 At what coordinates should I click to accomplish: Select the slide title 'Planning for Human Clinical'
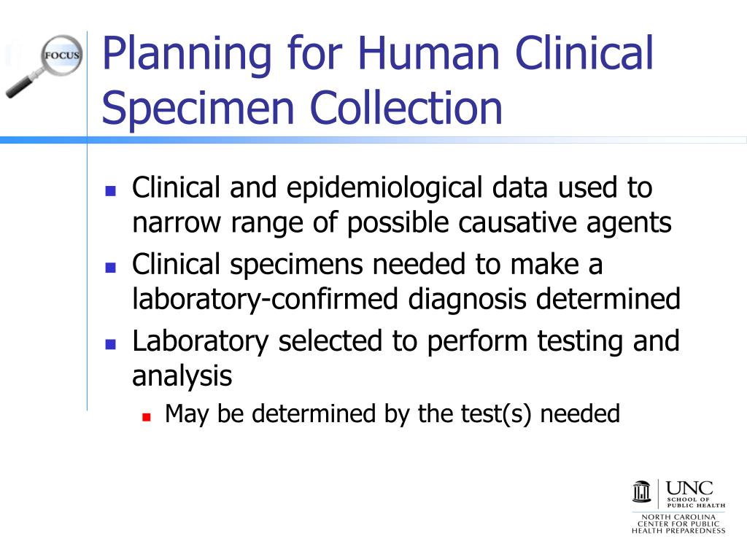click(x=378, y=54)
